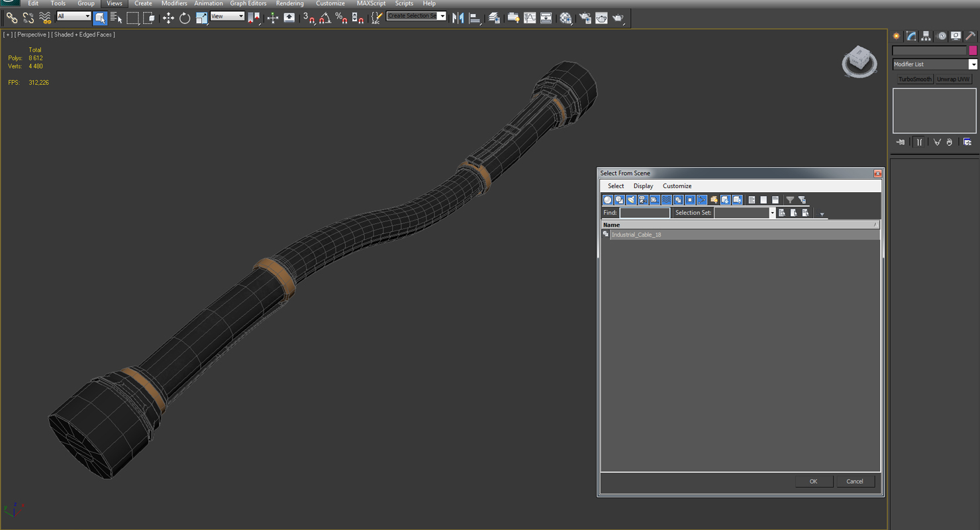
Task: Open Select menu in Select From Scene
Action: click(616, 186)
